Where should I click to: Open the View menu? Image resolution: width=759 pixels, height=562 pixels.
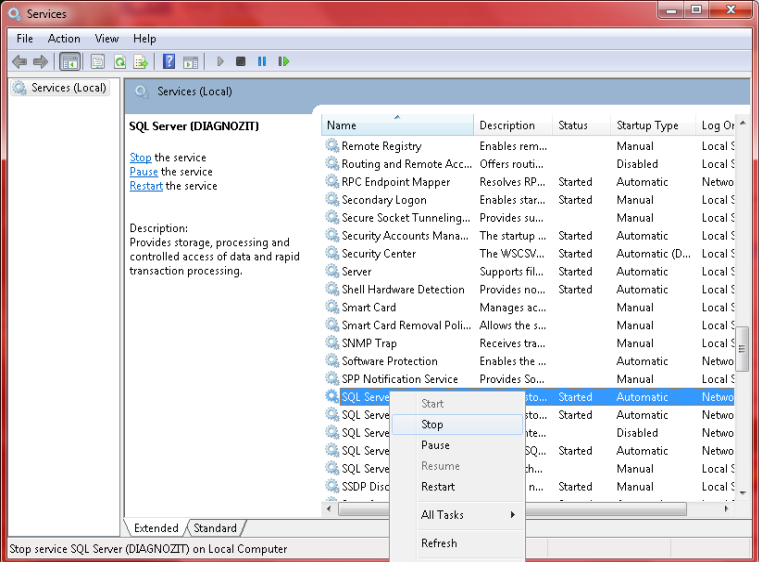point(106,38)
